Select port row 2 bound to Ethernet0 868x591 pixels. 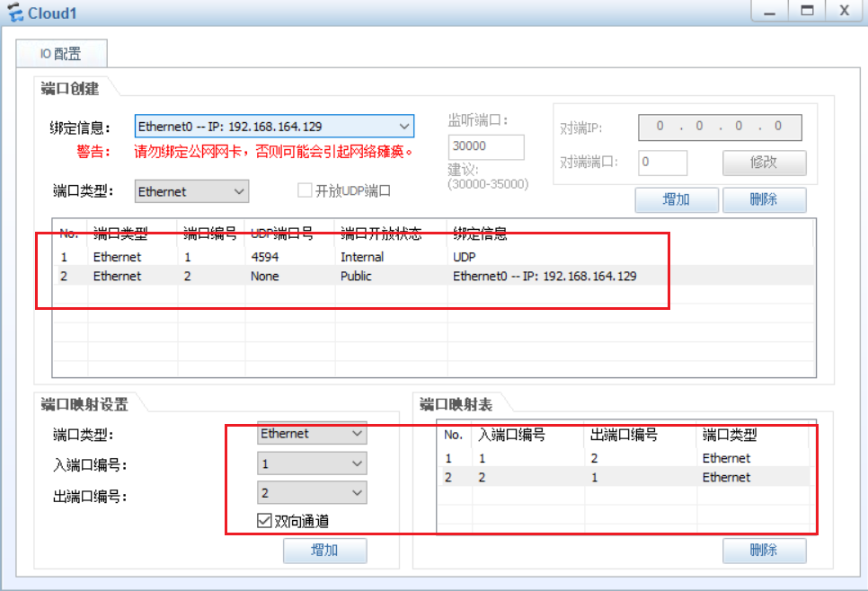click(359, 277)
